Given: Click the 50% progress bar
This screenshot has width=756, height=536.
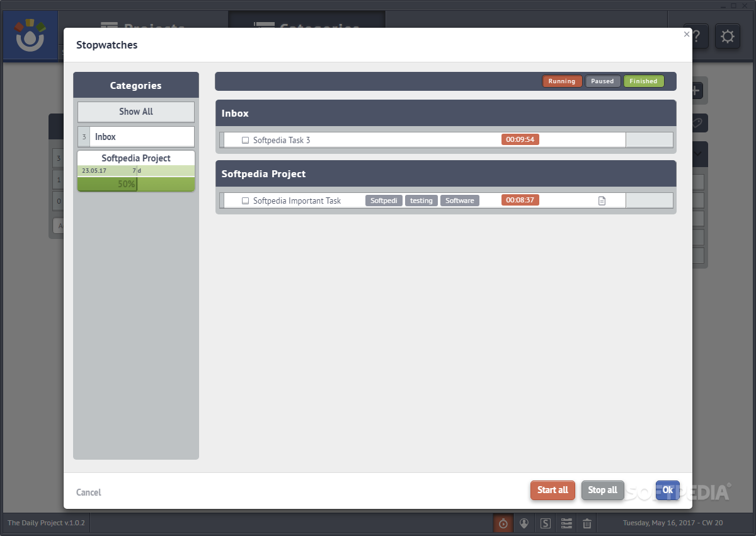Looking at the screenshot, I should coord(136,184).
